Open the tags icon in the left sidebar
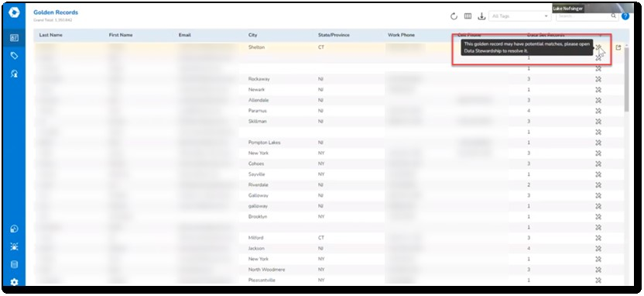 [x=14, y=56]
